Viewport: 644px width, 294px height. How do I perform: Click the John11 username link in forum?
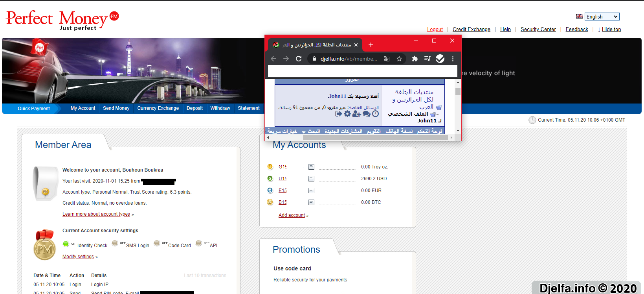point(338,96)
